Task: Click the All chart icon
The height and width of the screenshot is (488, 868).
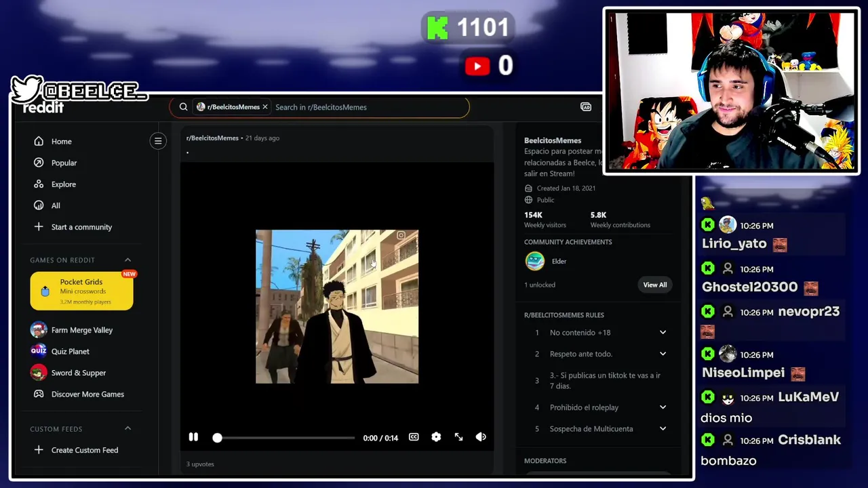Action: point(39,205)
